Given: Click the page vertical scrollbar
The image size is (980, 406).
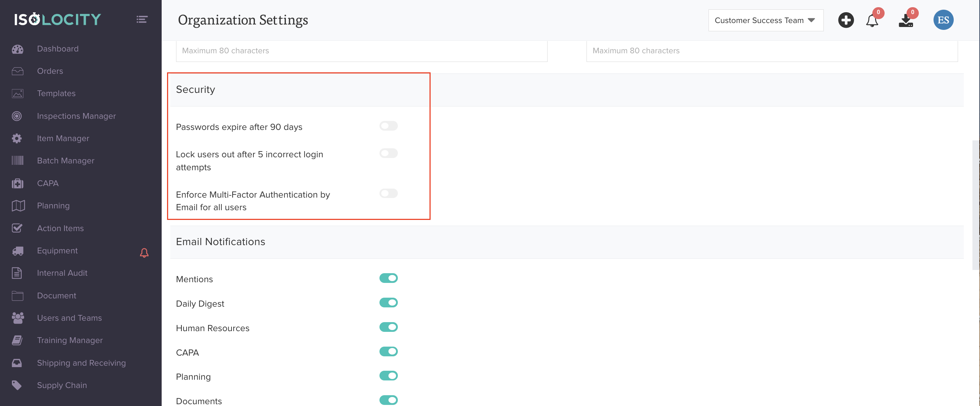Looking at the screenshot, I should [x=975, y=206].
